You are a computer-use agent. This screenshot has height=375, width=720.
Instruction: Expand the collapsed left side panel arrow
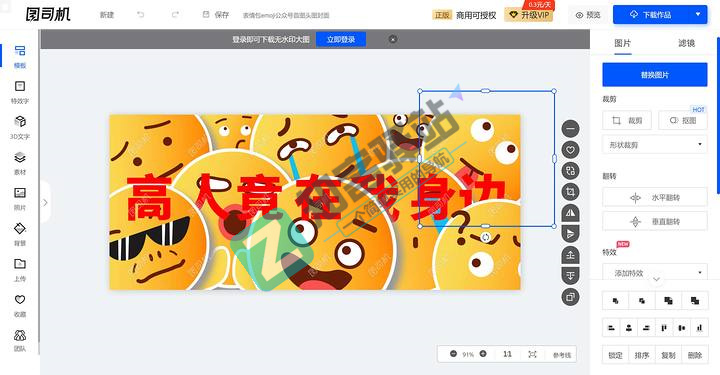coord(45,202)
